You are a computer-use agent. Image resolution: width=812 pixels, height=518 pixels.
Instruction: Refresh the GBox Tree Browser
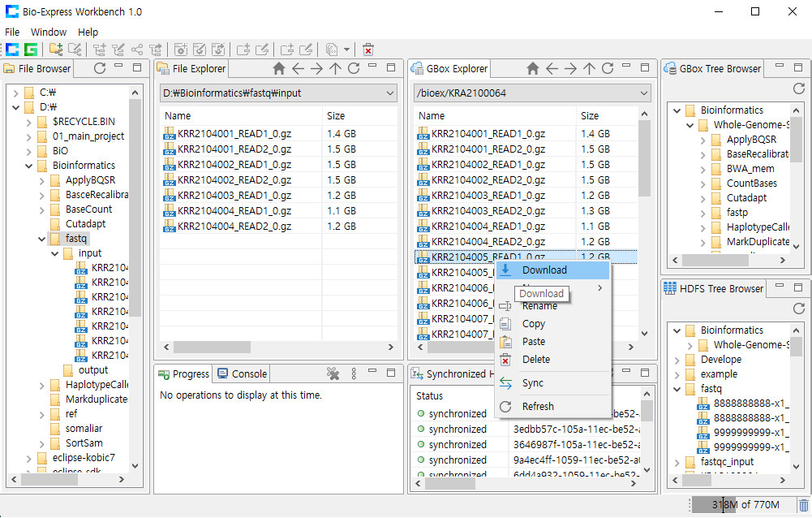coord(799,88)
